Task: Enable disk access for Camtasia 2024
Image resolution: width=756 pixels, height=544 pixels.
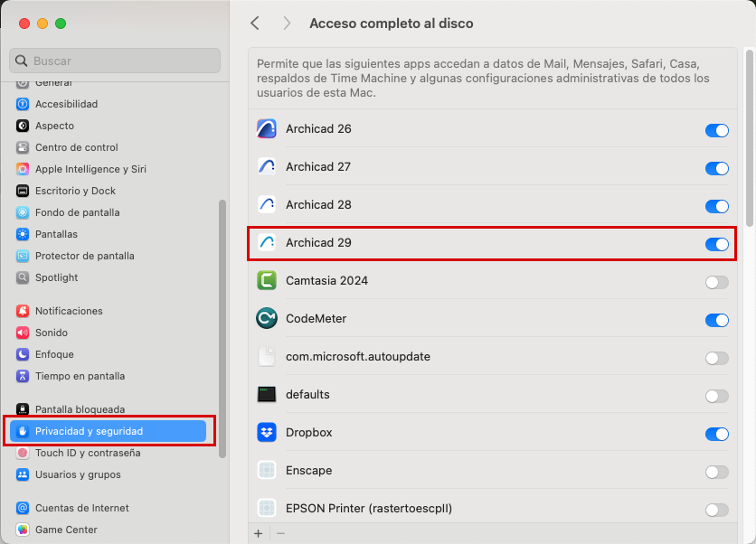Action: 716,282
